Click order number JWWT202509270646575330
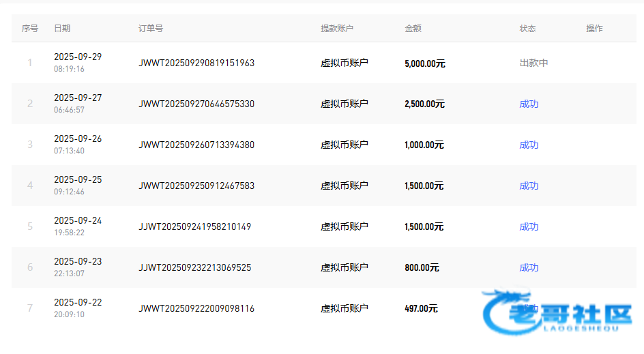The image size is (644, 354). [x=196, y=104]
